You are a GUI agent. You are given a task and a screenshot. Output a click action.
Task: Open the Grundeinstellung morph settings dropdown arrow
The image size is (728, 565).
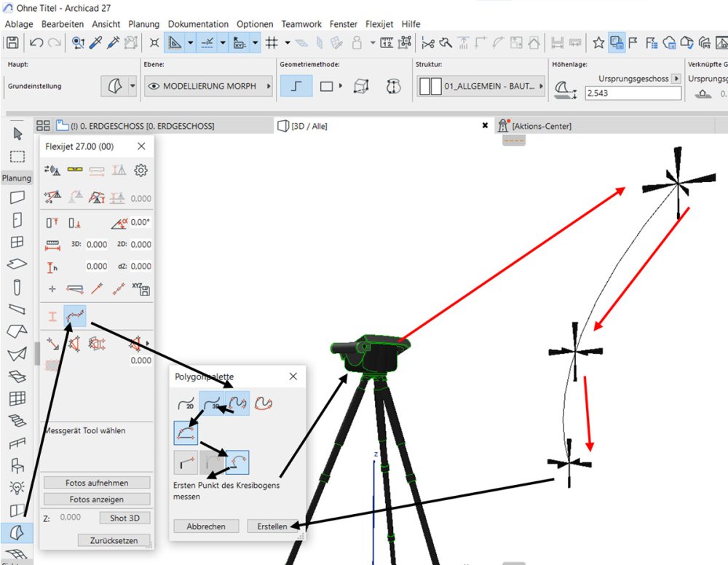(132, 87)
